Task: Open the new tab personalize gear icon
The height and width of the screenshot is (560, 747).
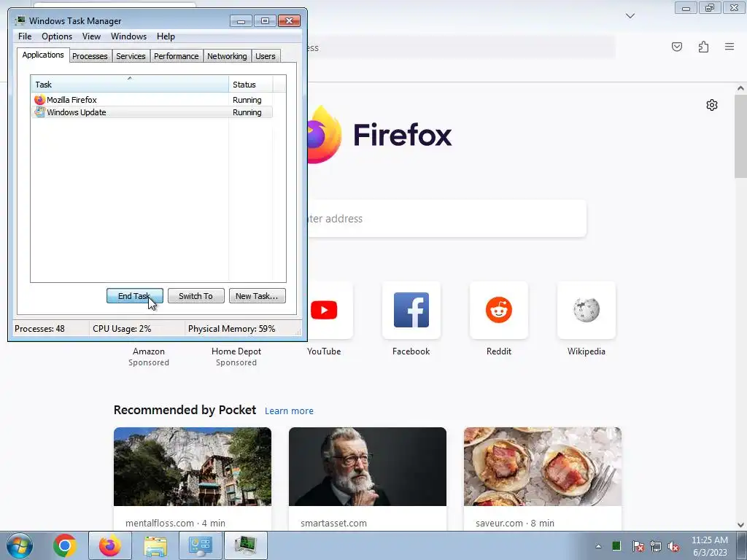Action: point(712,105)
